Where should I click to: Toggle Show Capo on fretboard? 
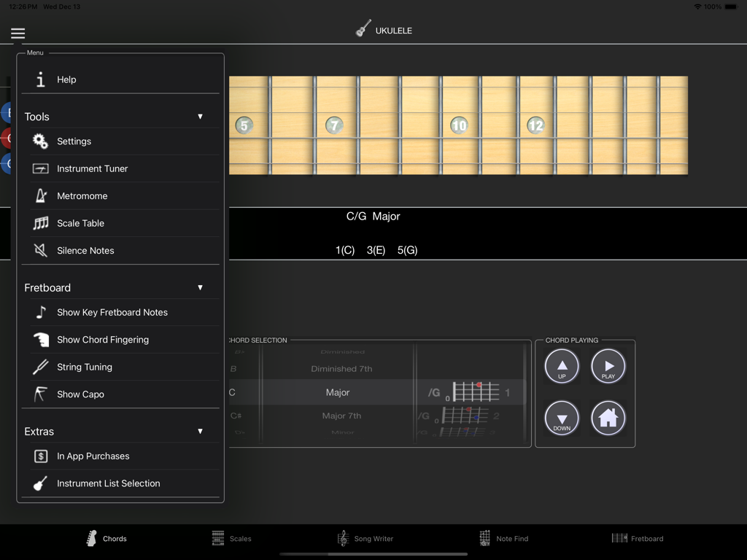pyautogui.click(x=82, y=394)
